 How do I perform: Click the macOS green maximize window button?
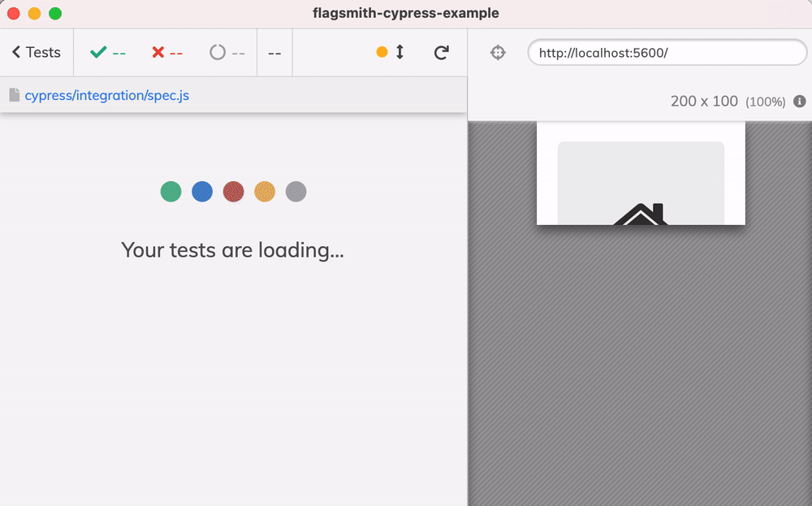tap(55, 14)
